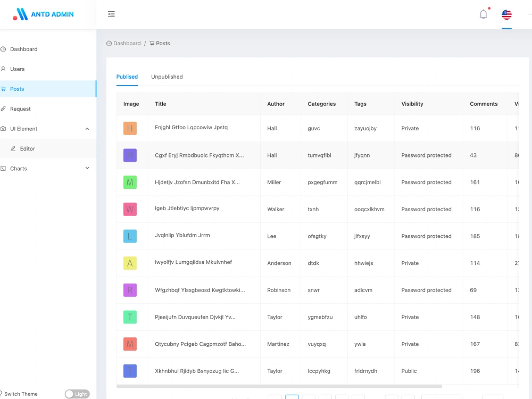532x399 pixels.
Task: Select Posts in the sidebar menu
Action: pos(48,89)
